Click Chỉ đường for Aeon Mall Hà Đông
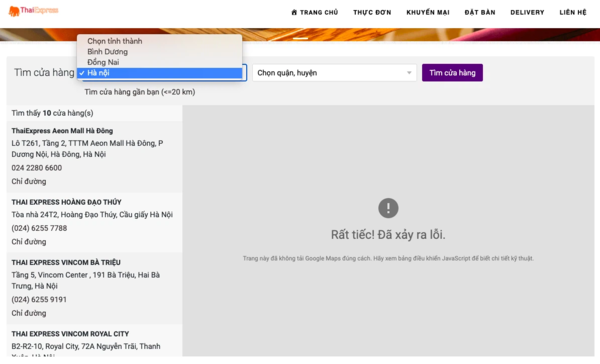 (29, 181)
